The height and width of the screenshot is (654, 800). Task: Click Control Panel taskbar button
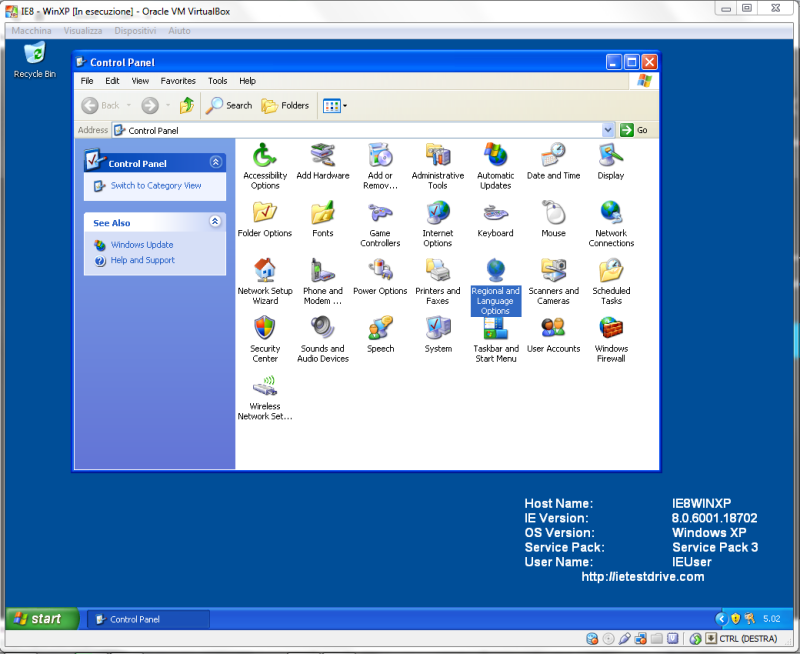pos(148,619)
